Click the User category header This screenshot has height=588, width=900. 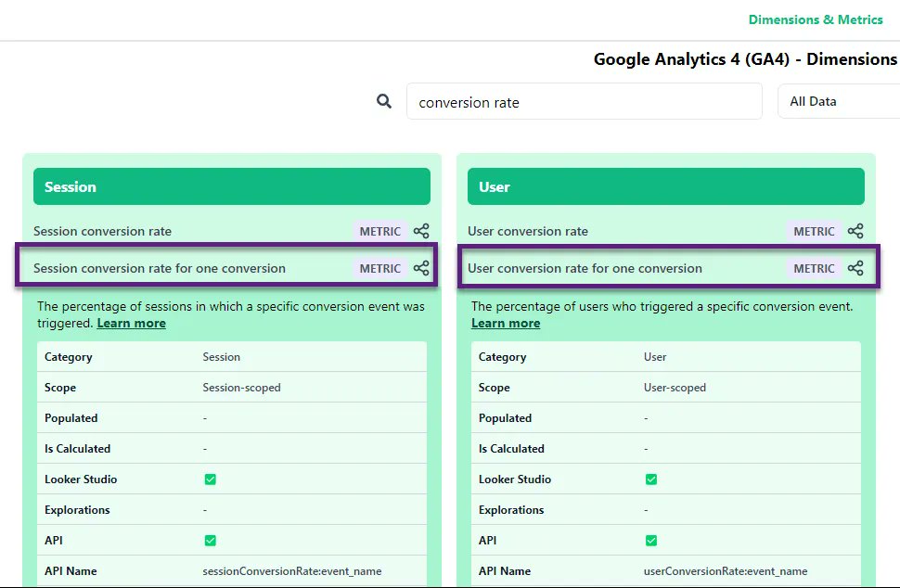coord(666,186)
